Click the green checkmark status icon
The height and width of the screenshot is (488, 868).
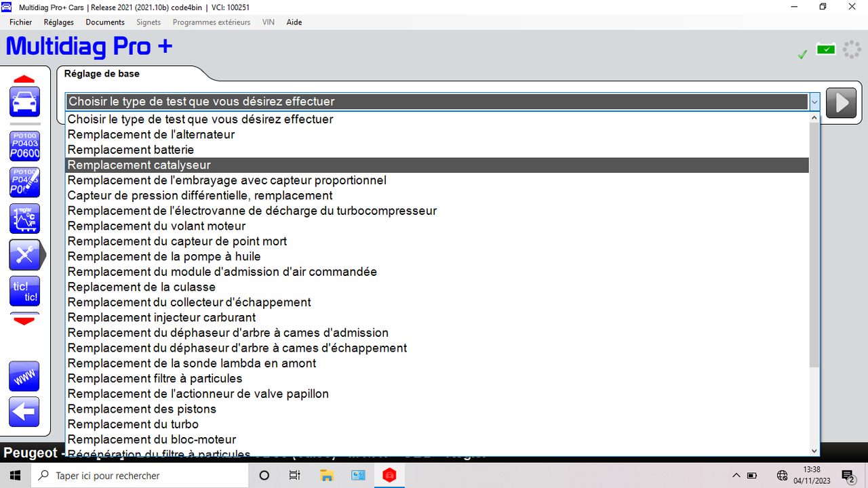click(x=802, y=54)
